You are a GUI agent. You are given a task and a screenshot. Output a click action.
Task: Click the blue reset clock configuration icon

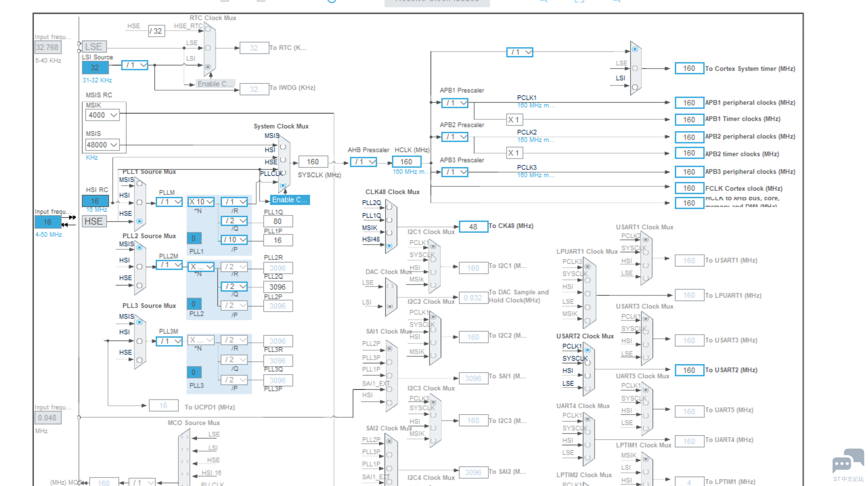pos(332,1)
